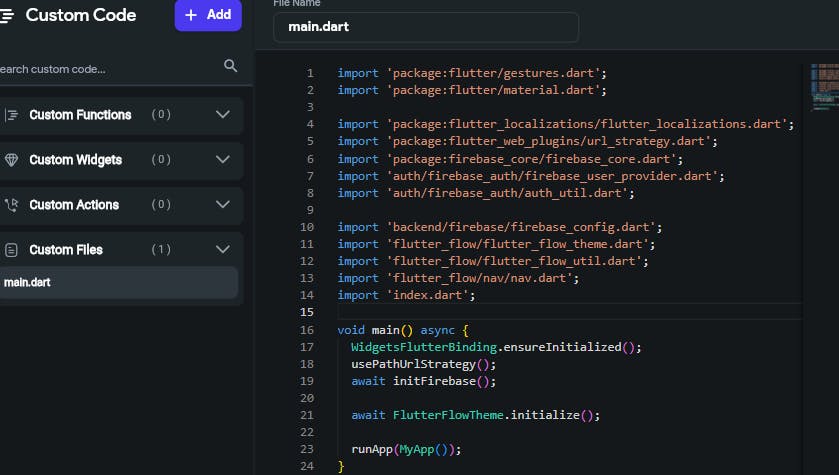
Task: Expand the Custom Actions section chevron
Action: point(223,205)
